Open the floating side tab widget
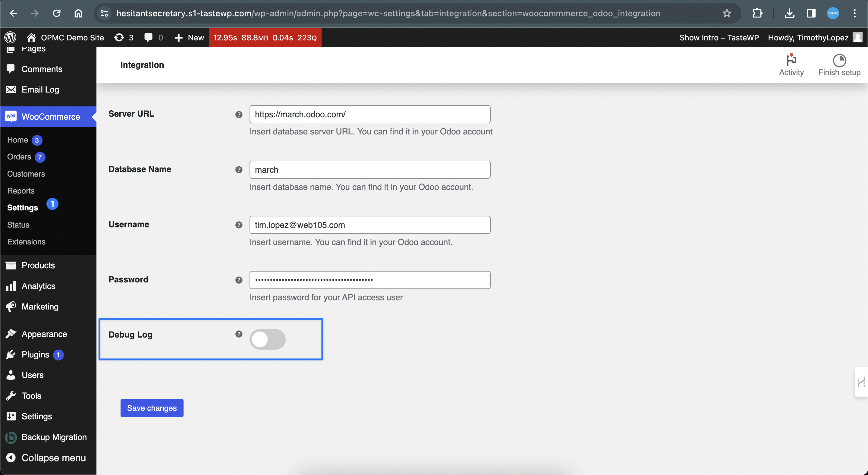Screen dimensions: 868x475 861,382
